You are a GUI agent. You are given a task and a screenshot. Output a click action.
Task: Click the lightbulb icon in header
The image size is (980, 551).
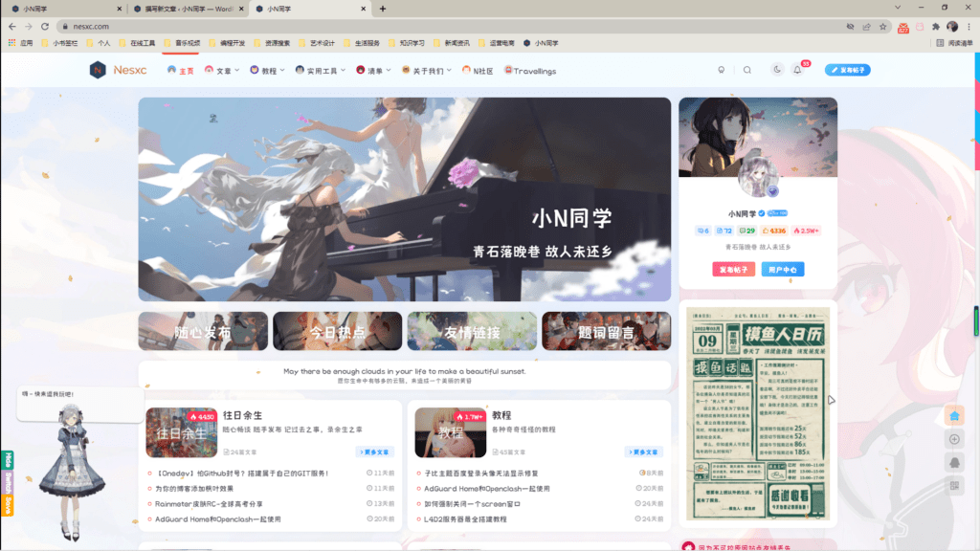click(x=722, y=70)
